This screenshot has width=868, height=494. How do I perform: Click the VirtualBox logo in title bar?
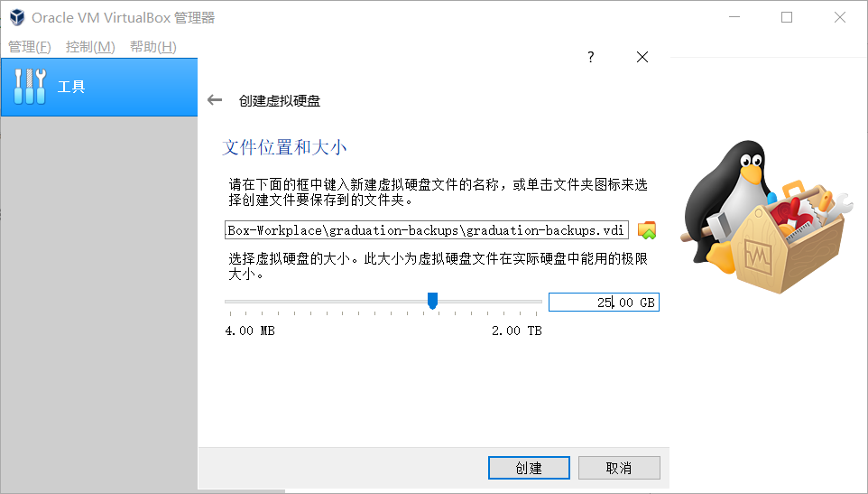17,18
